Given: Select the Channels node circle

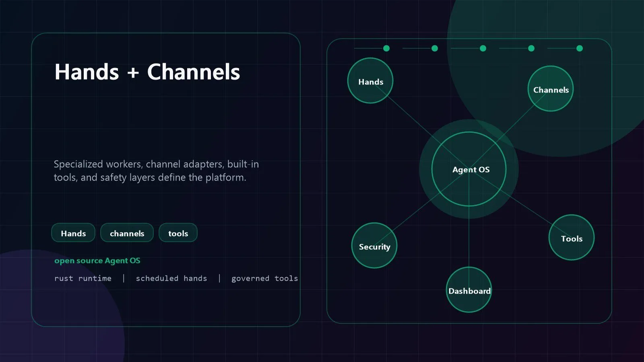Looking at the screenshot, I should pyautogui.click(x=550, y=88).
